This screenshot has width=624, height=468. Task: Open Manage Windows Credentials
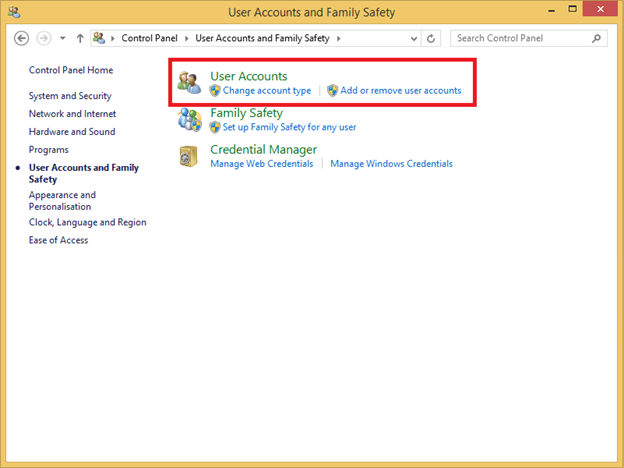[x=392, y=164]
